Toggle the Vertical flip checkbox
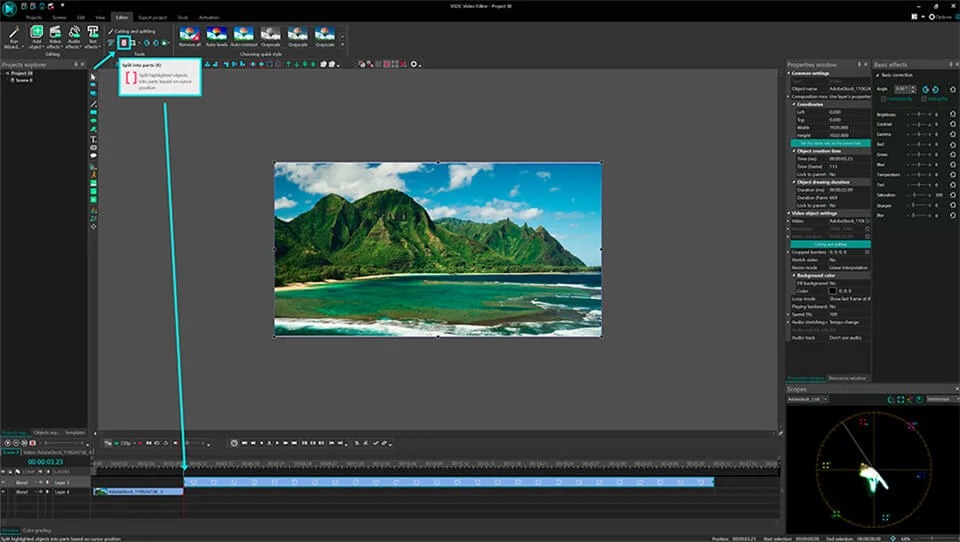This screenshot has height=542, width=960. click(x=924, y=99)
